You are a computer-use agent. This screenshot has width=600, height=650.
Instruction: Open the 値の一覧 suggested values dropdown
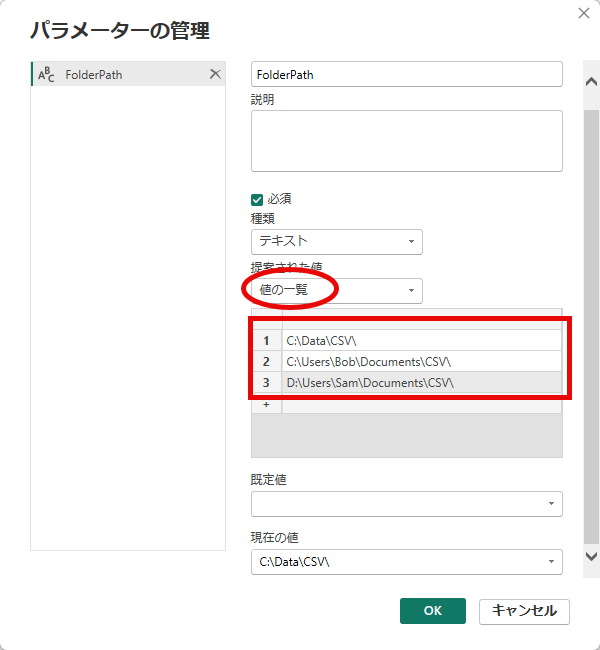coord(337,291)
